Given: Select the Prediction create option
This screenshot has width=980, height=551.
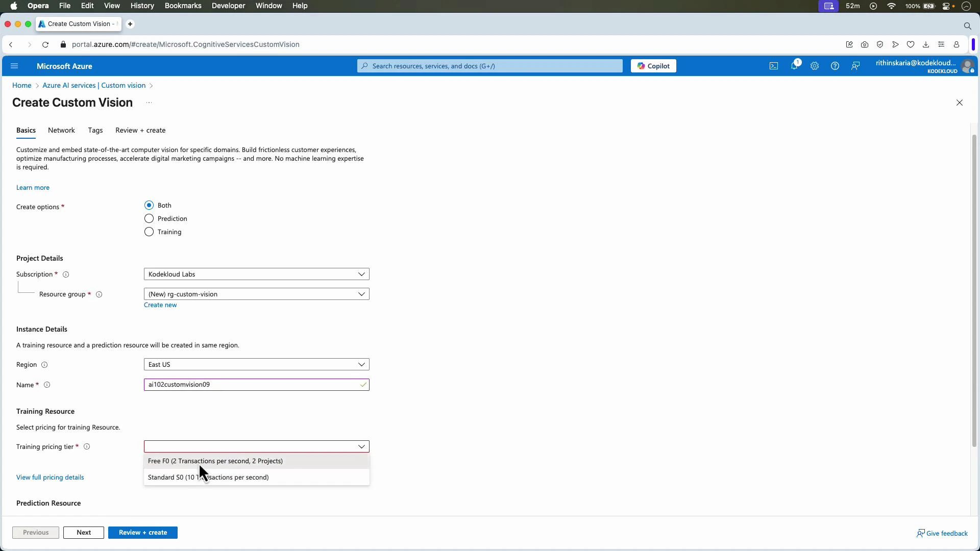Looking at the screenshot, I should tap(149, 218).
